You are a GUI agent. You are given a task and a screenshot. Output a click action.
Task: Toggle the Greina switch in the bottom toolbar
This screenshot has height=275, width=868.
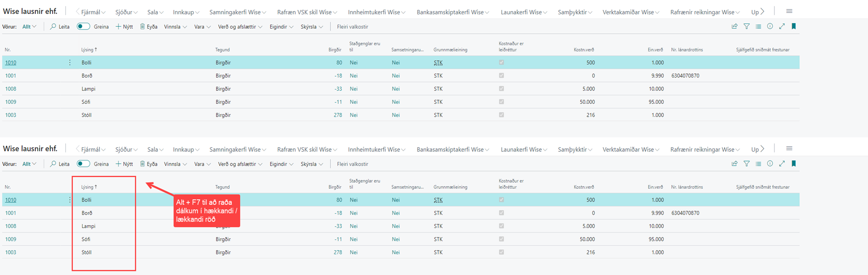(x=83, y=164)
